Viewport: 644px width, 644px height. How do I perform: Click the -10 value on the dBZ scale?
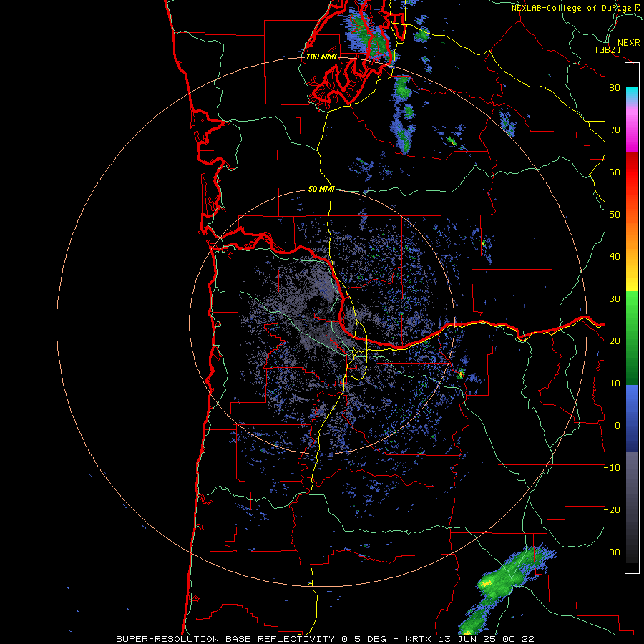(x=612, y=468)
